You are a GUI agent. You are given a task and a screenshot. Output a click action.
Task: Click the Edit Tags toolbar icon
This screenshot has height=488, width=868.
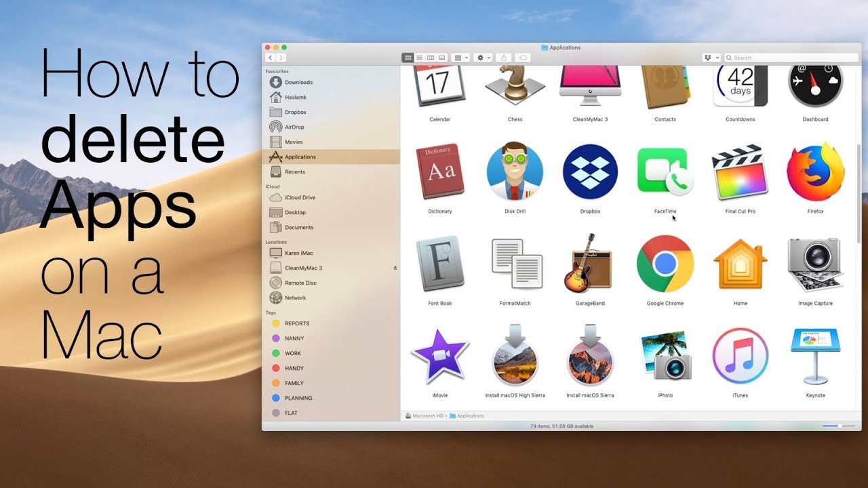click(x=522, y=58)
